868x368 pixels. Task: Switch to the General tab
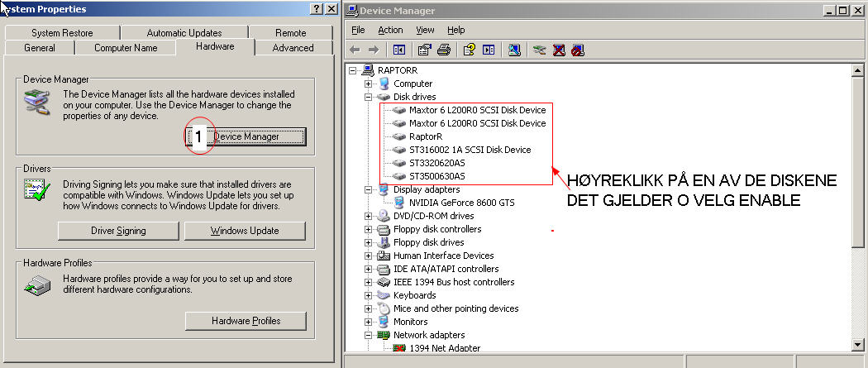point(40,48)
